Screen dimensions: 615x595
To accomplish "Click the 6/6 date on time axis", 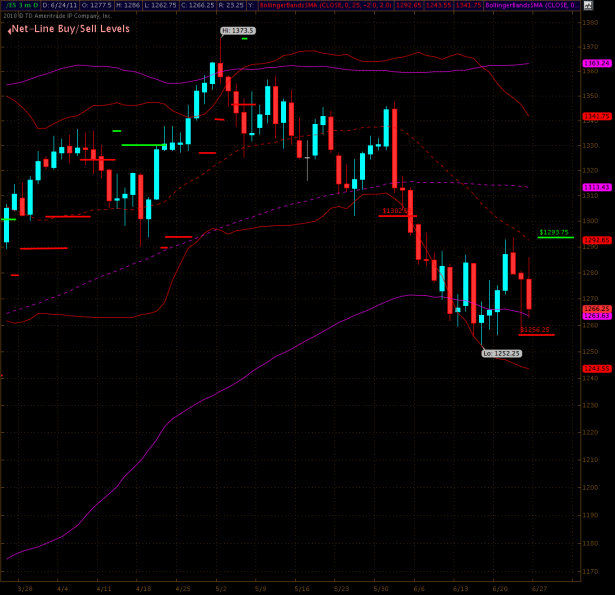I will [417, 589].
